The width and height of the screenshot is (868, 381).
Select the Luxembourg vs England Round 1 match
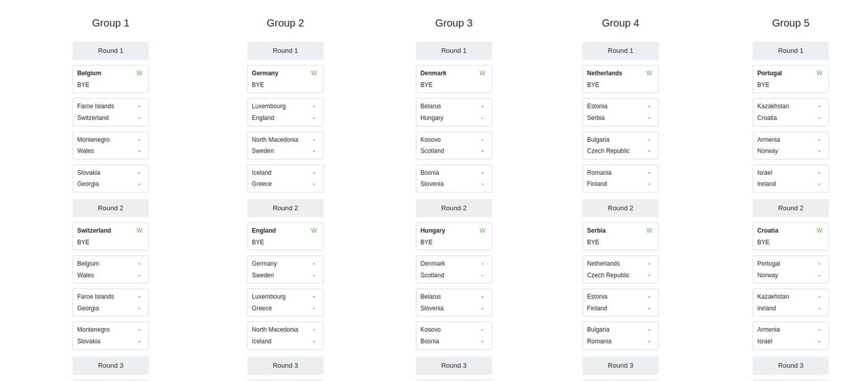pos(285,112)
